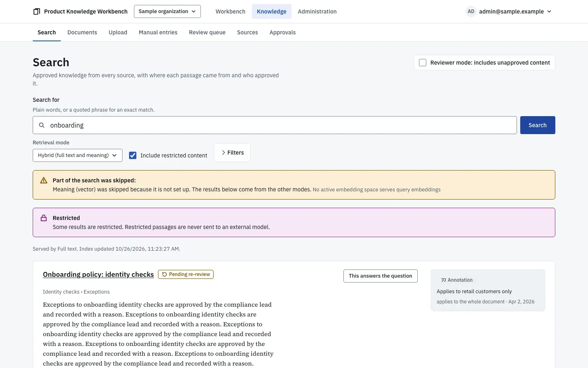Viewport: 588px width, 368px height.
Task: Switch to the Approvals subtab
Action: (283, 32)
